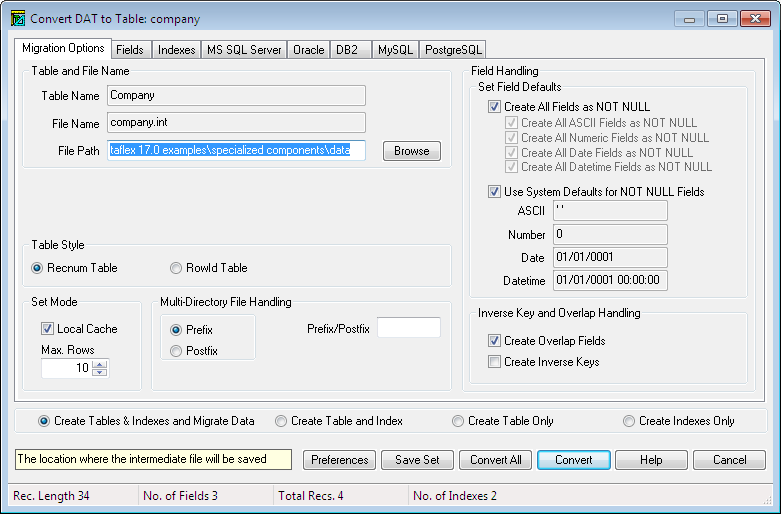Open the MS SQL Server tab
The image size is (781, 514).
coord(244,49)
